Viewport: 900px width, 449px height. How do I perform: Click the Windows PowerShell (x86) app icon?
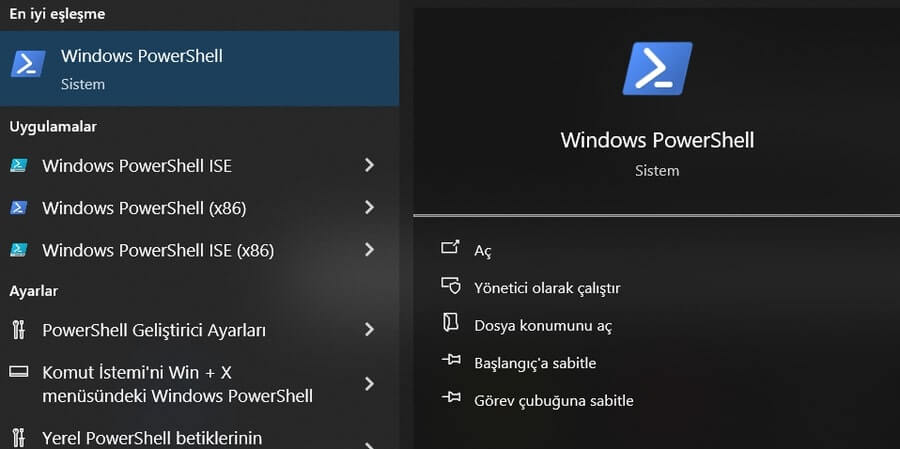[x=19, y=208]
